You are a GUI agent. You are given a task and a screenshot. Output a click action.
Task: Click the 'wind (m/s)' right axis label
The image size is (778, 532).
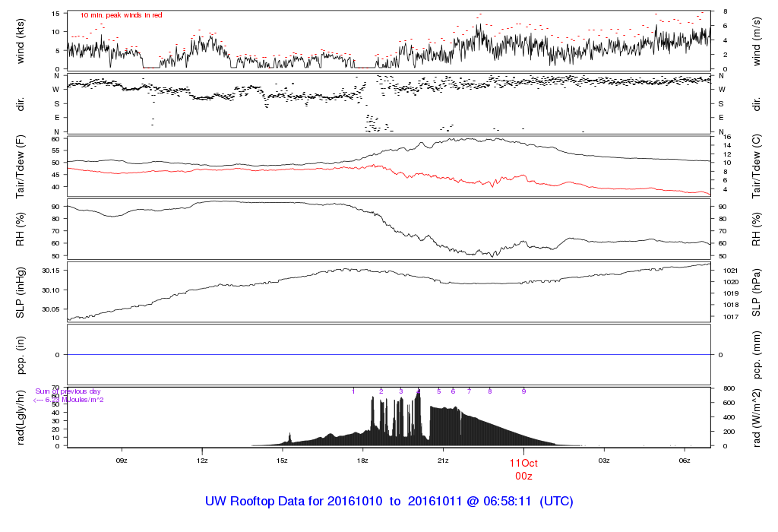point(757,40)
